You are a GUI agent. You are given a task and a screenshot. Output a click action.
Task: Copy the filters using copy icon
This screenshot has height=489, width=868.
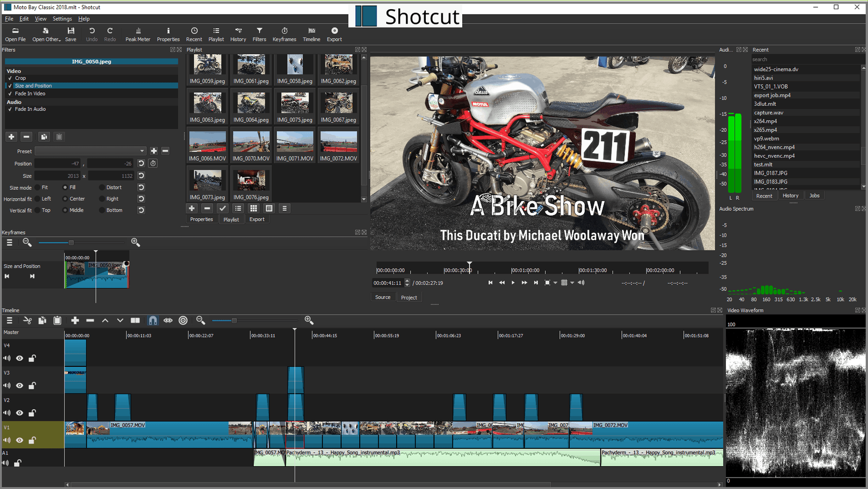click(44, 137)
